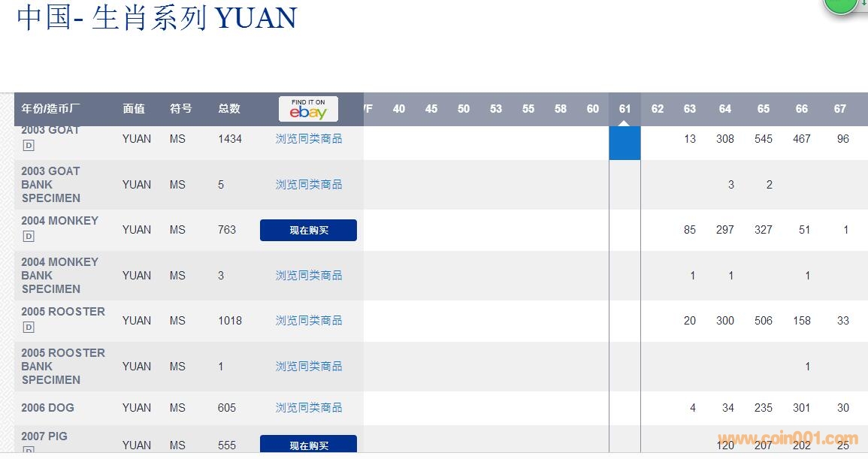The height and width of the screenshot is (459, 868).
Task: Click the Find it on eBay logo
Action: click(308, 109)
